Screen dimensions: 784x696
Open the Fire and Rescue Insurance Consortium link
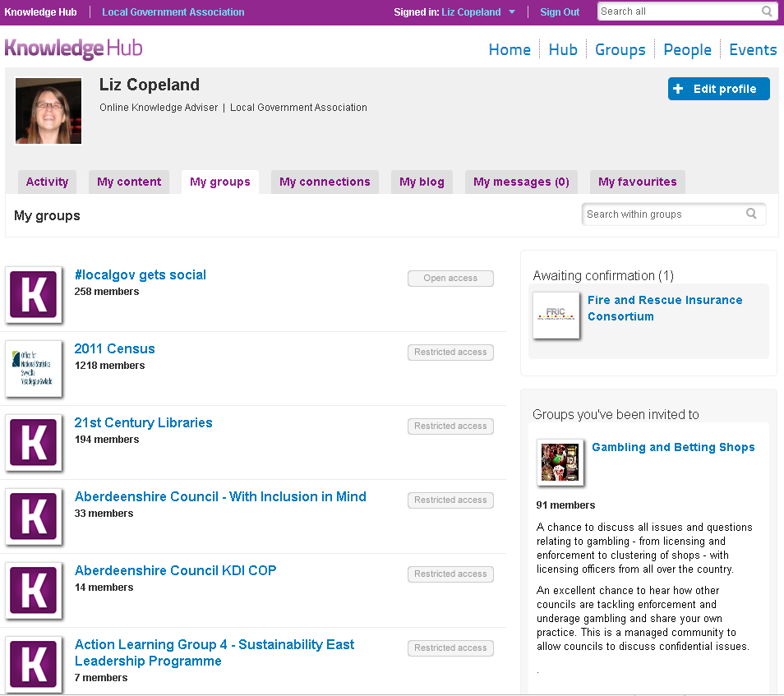click(x=665, y=308)
